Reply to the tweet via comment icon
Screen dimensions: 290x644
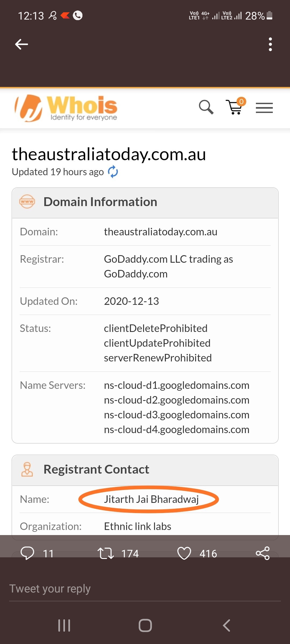coord(27,553)
